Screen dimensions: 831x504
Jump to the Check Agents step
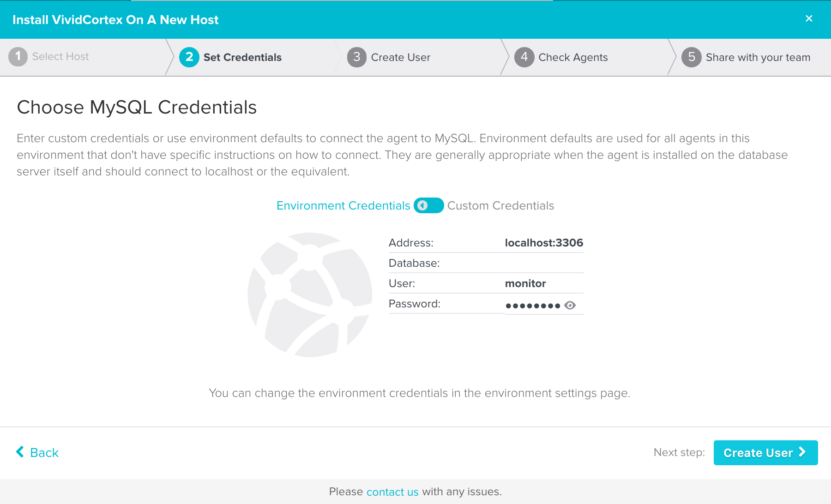click(x=573, y=57)
